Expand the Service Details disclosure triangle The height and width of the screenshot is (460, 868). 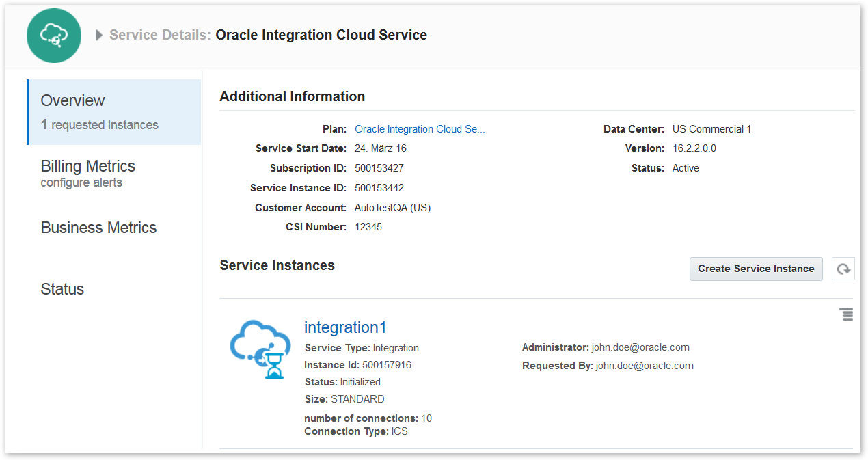(x=99, y=36)
